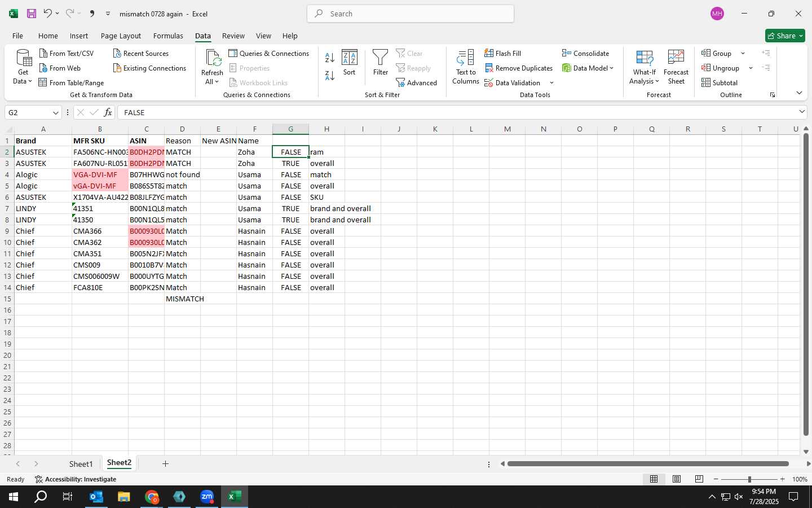The image size is (812, 508).
Task: Zoom out with minus button
Action: tap(716, 479)
